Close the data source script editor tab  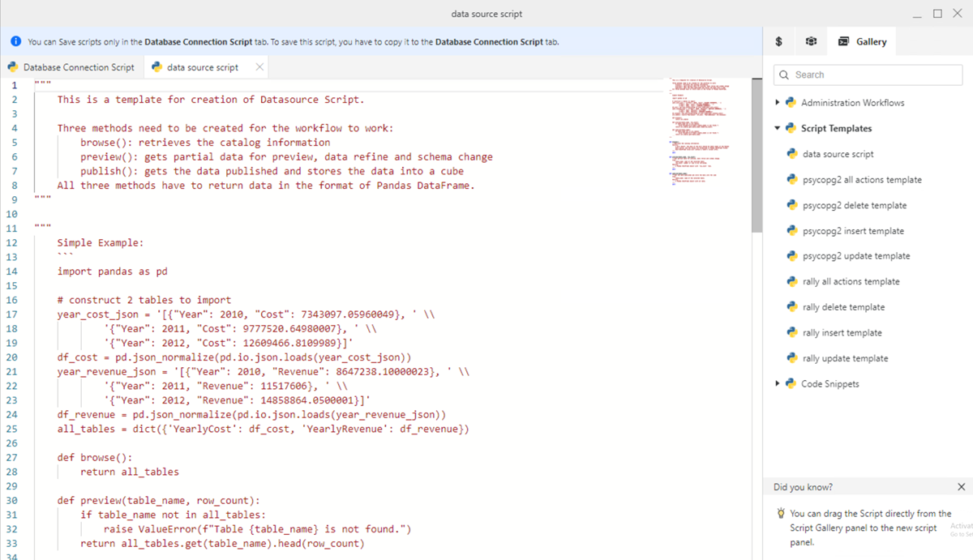coord(259,67)
